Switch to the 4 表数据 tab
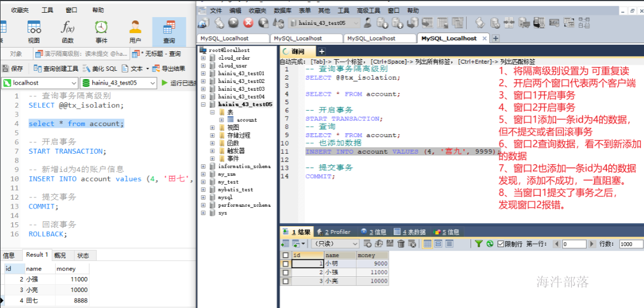644x308 pixels. [x=410, y=232]
